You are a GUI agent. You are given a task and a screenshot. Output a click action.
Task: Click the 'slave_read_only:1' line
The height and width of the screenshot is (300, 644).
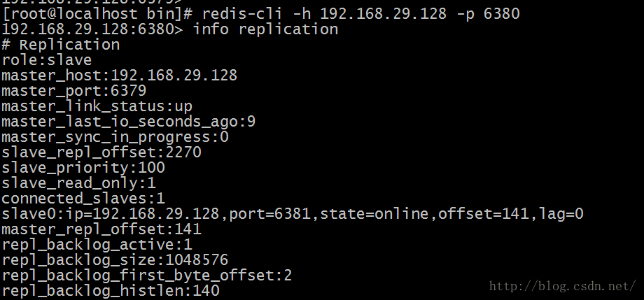click(78, 183)
